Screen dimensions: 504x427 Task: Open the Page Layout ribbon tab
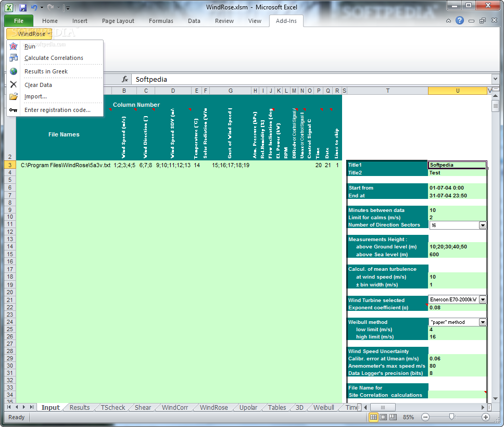(118, 21)
